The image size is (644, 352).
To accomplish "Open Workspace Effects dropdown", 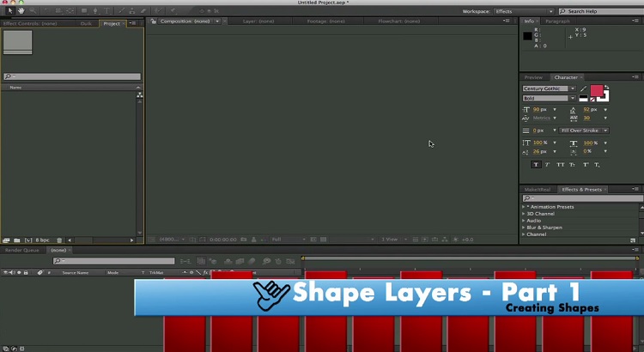I will pos(524,11).
